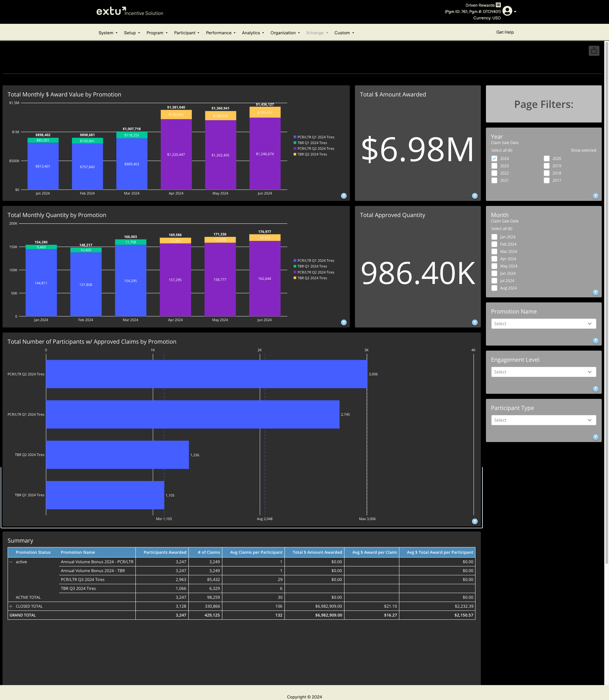This screenshot has width=609, height=700.
Task: Click filter icon on Participants by Promotion chart
Action: tap(475, 521)
